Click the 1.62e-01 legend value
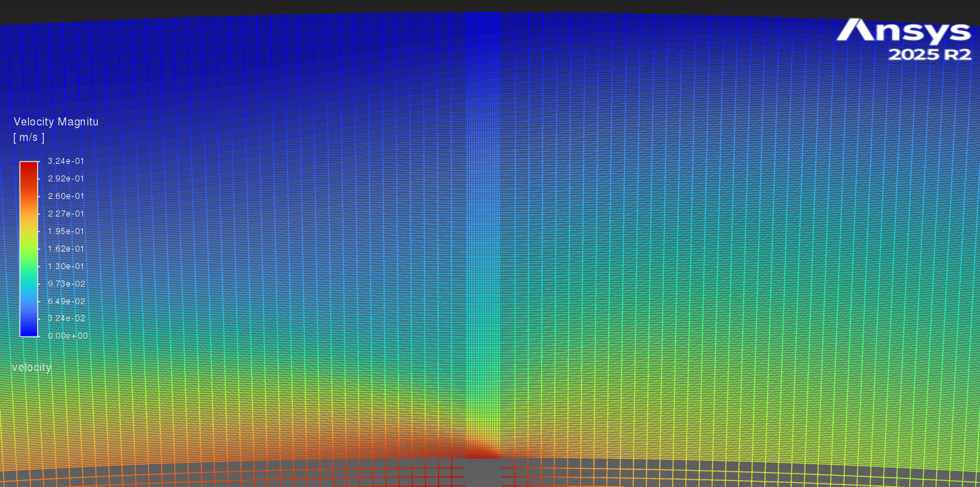 (66, 249)
